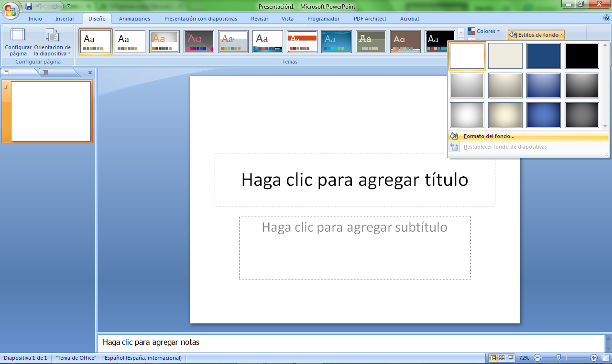Open the Animaciones ribbon tab
The width and height of the screenshot is (612, 364).
point(134,19)
